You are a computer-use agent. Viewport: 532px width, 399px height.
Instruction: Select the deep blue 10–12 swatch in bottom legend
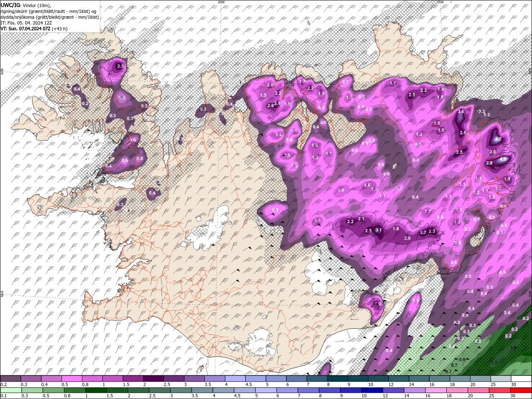click(372, 390)
